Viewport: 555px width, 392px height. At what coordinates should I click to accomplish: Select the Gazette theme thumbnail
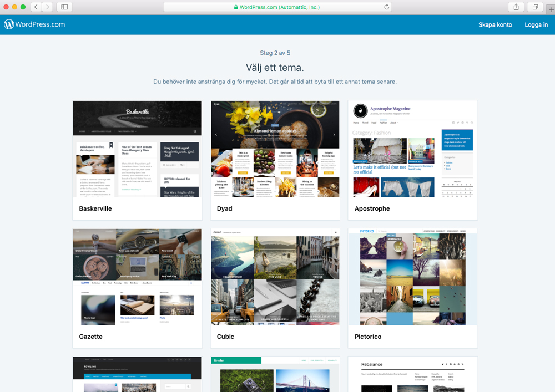click(138, 277)
